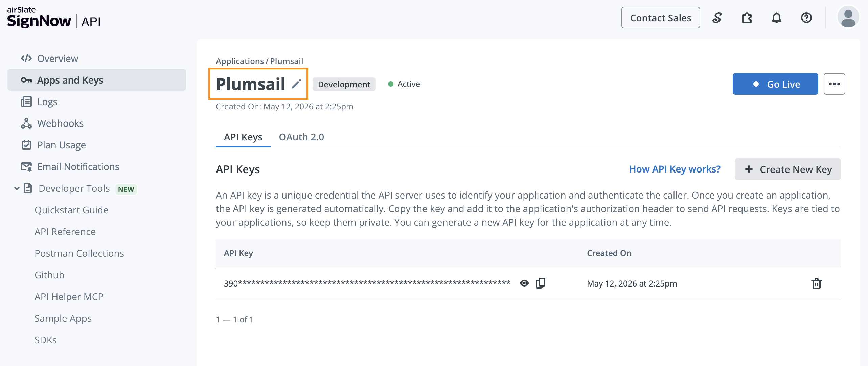This screenshot has width=868, height=366.
Task: Click the key's date May 12, 2026 at 2:25pm
Action: click(x=632, y=283)
